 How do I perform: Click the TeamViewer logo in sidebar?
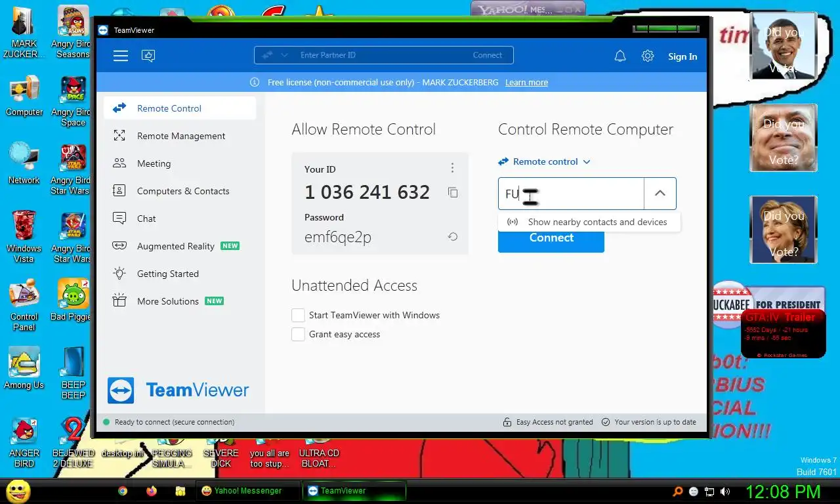tap(178, 390)
